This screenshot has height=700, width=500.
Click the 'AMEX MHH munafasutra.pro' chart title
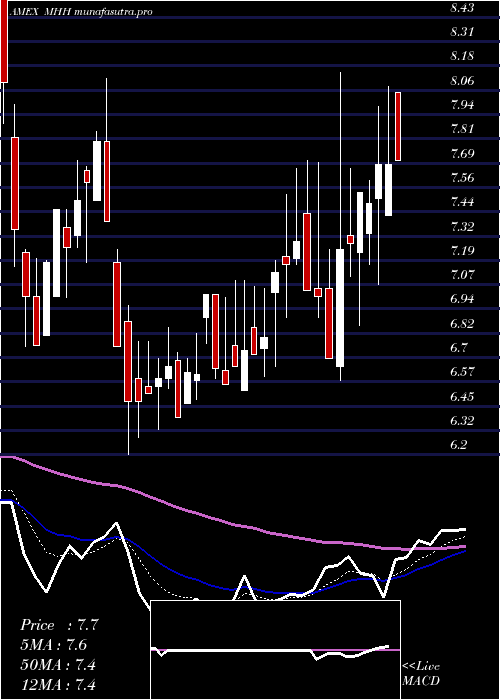point(83,12)
